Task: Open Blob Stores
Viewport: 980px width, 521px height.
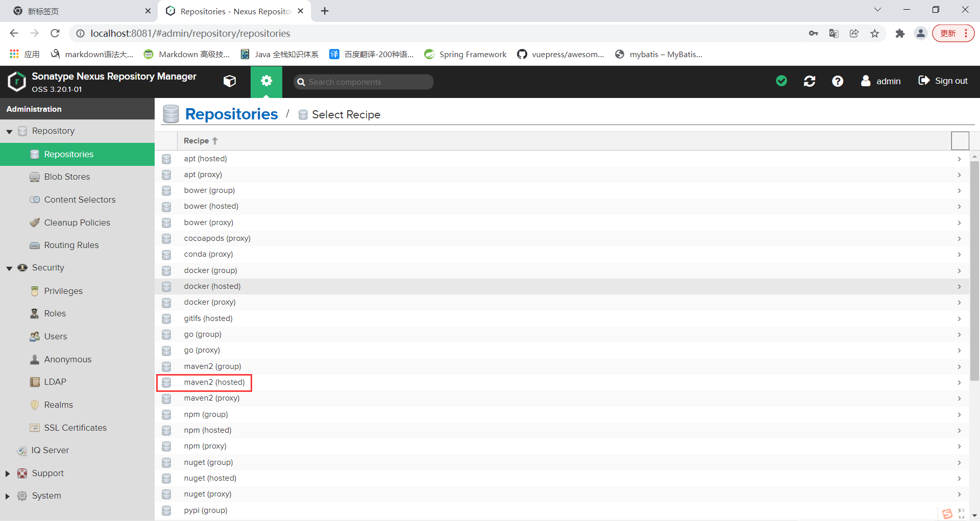Action: (x=67, y=177)
